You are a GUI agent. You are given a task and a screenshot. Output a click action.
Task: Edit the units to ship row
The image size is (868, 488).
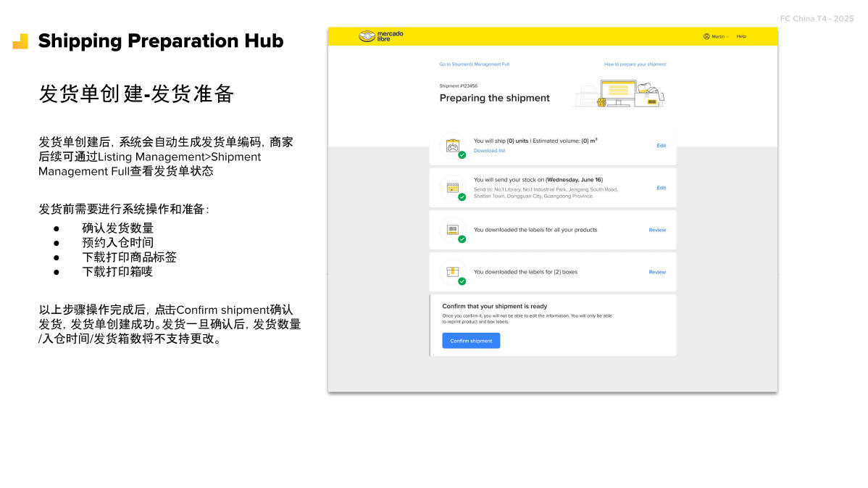pos(661,146)
